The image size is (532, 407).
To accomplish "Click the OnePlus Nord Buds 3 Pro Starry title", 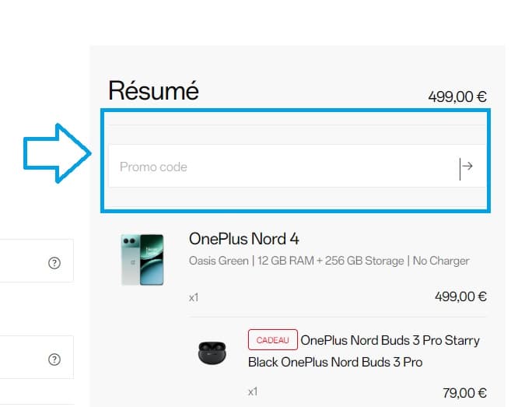I will 390,340.
